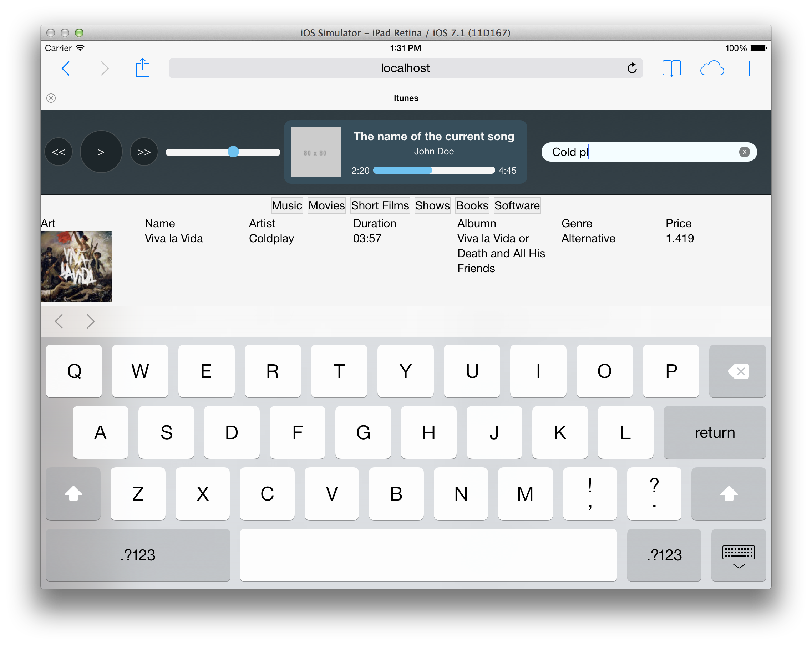
Task: Add a new Safari tab
Action: click(750, 68)
